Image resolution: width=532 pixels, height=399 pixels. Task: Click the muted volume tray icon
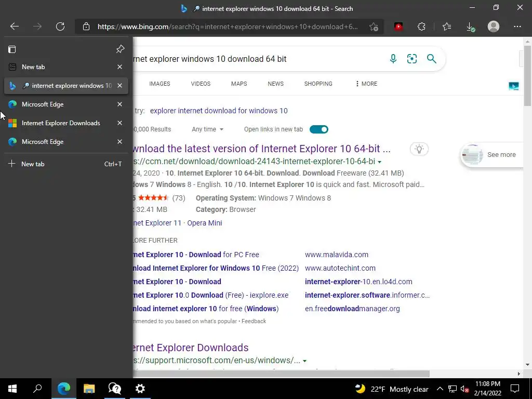tap(465, 389)
